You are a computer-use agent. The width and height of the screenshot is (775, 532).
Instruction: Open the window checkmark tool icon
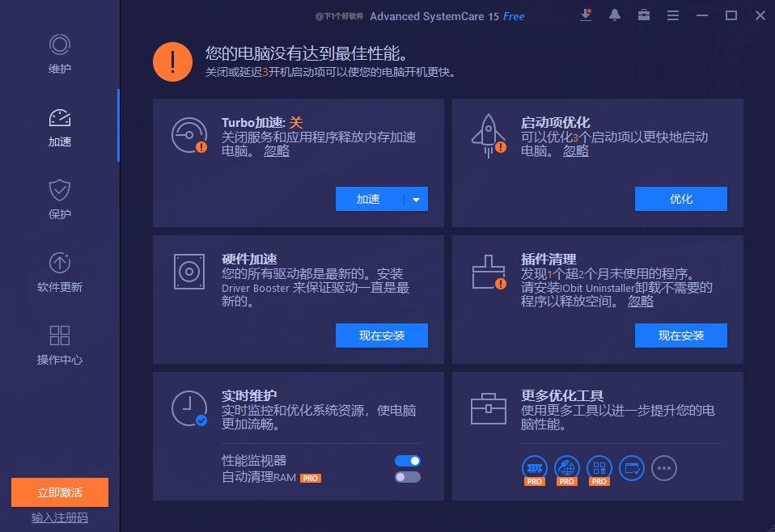point(632,468)
